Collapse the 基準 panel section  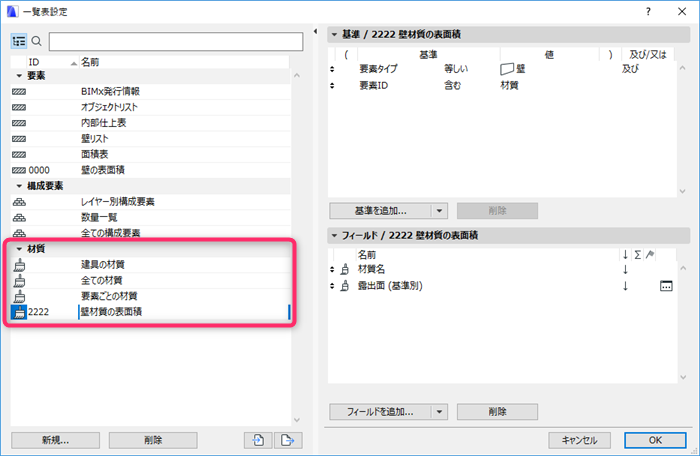pyautogui.click(x=334, y=34)
